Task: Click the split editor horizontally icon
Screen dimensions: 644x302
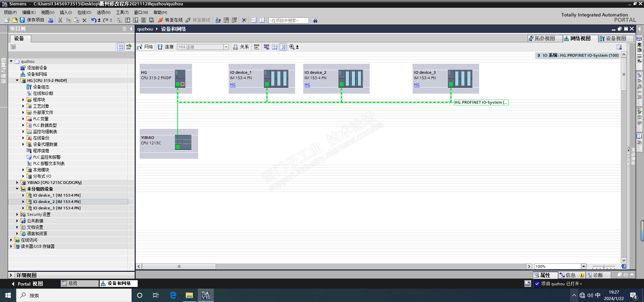Action: 254,20
